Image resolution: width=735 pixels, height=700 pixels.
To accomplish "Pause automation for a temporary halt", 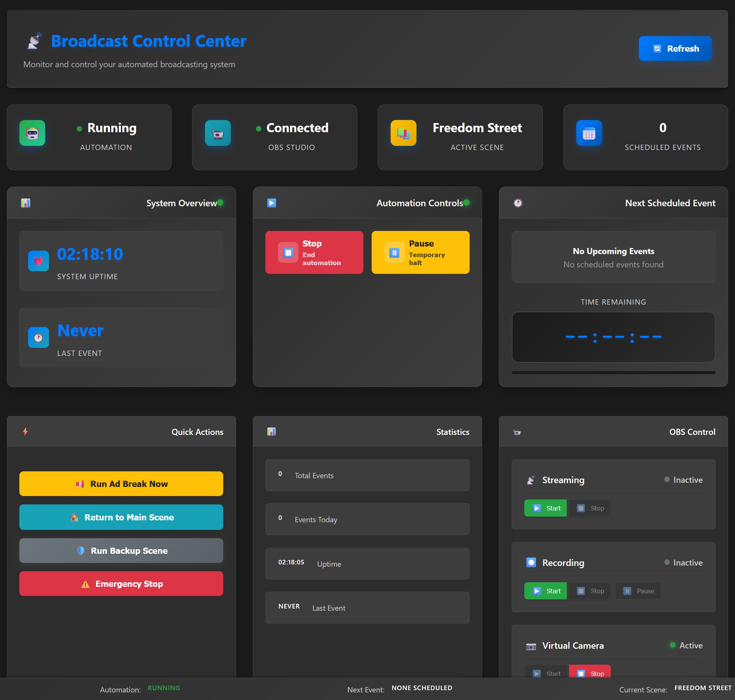I will (x=420, y=252).
